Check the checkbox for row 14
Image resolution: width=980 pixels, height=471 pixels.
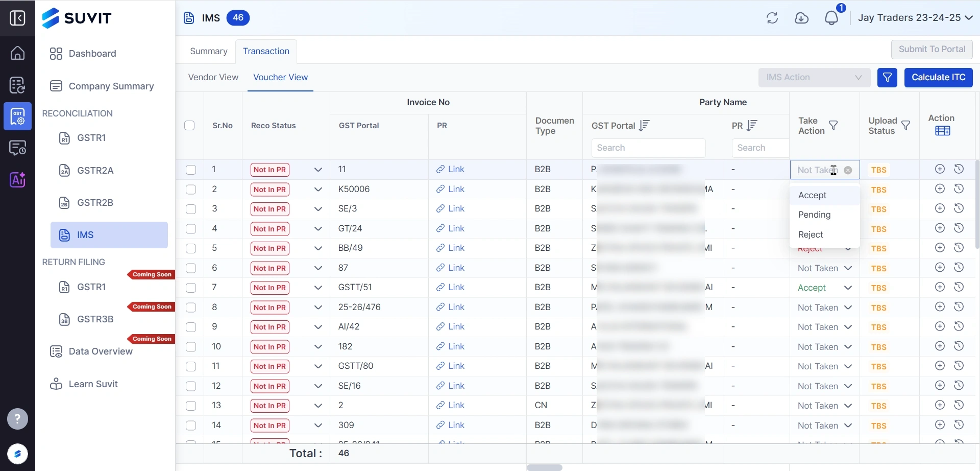click(191, 426)
